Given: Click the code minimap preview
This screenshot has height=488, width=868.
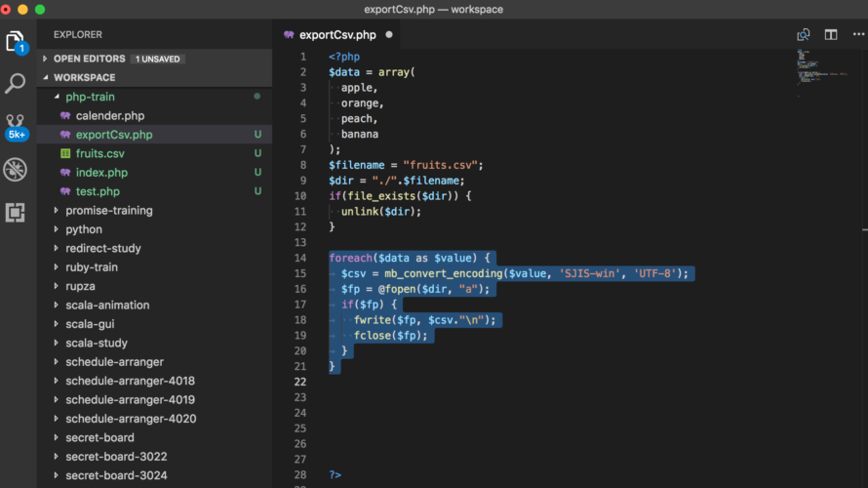Looking at the screenshot, I should tap(821, 71).
